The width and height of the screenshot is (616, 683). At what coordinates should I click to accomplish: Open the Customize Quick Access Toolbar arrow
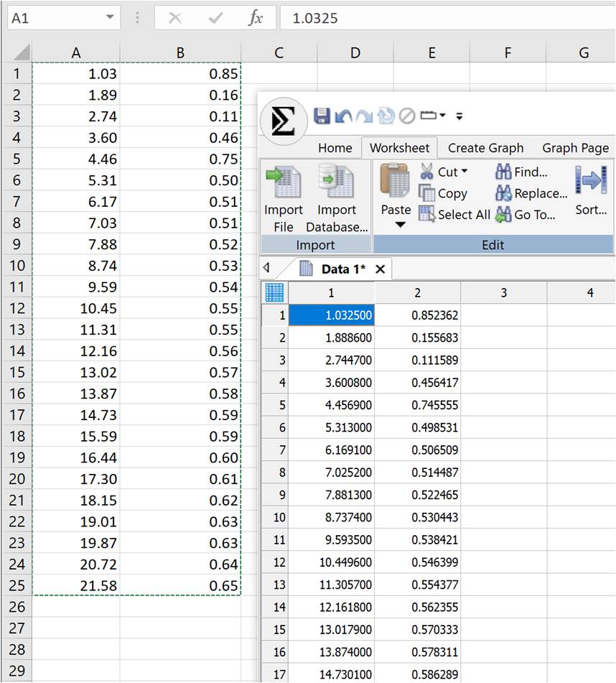coord(459,116)
